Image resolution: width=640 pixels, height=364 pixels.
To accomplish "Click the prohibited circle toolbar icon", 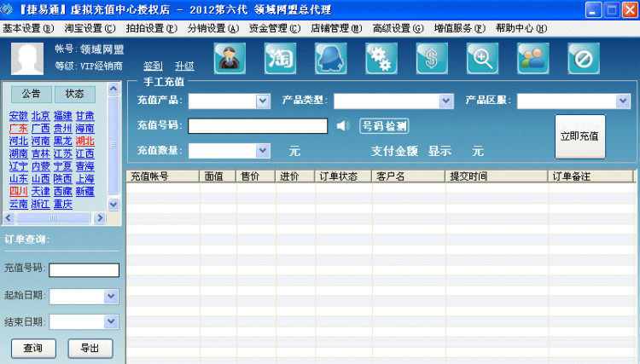I will [x=584, y=58].
